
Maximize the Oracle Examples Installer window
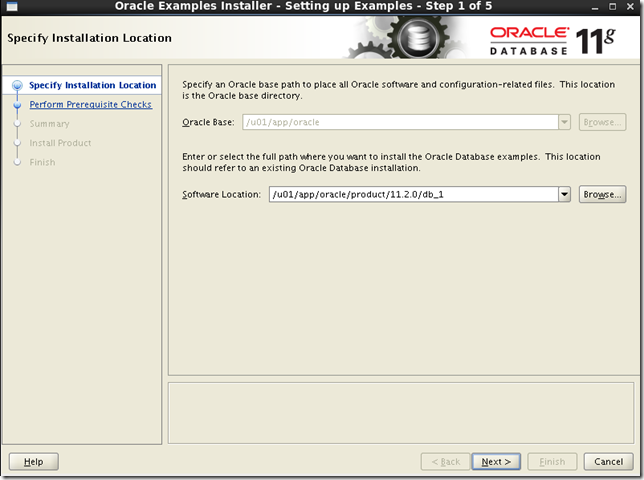click(x=612, y=7)
